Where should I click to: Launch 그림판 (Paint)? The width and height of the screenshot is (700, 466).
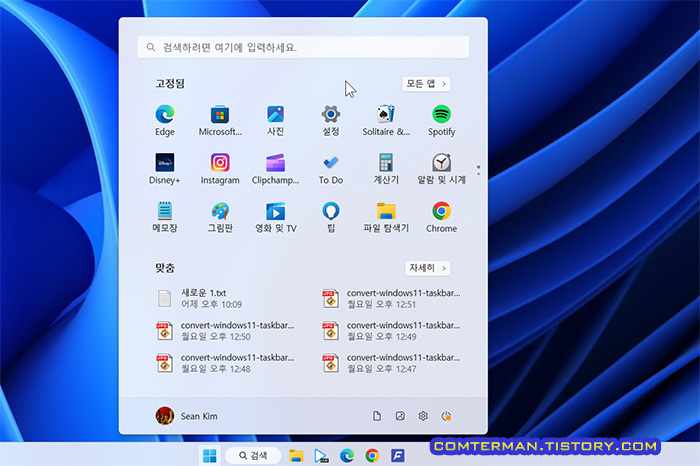point(220,217)
